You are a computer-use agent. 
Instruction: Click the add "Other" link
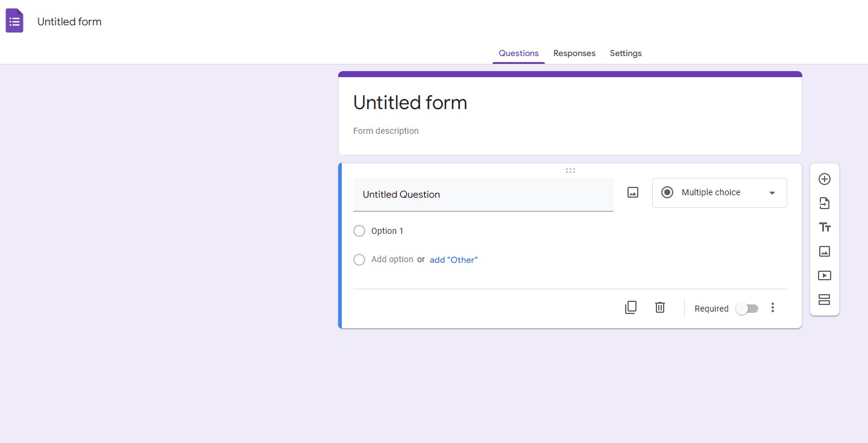pyautogui.click(x=453, y=260)
